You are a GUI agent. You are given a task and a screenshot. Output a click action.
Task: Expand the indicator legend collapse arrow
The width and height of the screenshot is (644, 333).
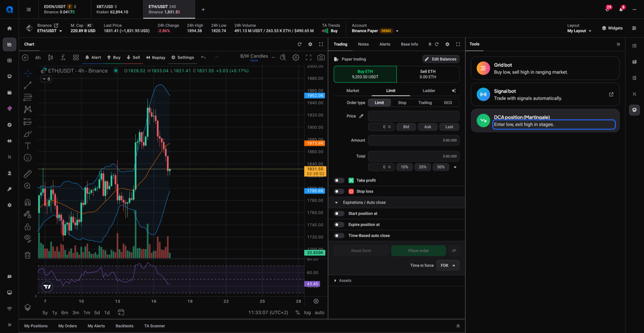click(x=46, y=79)
